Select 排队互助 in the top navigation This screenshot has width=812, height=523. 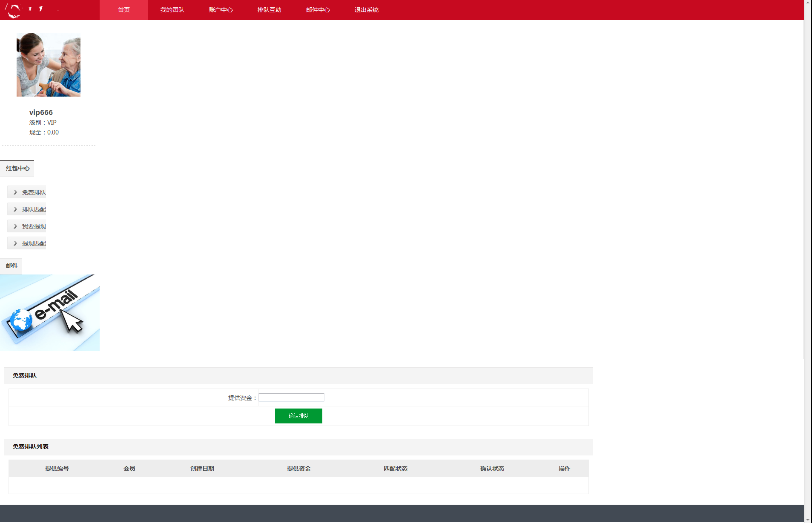click(x=269, y=10)
